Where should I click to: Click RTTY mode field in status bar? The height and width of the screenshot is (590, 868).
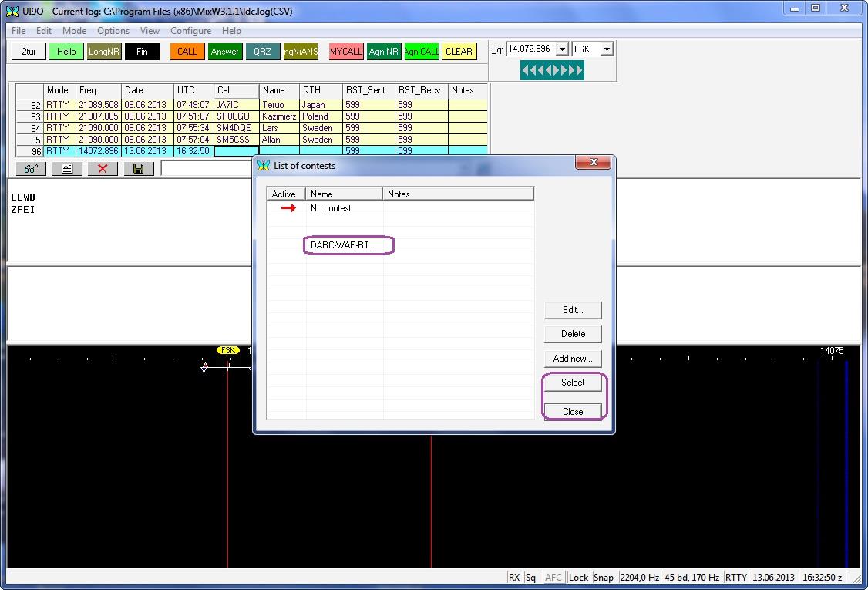click(736, 578)
